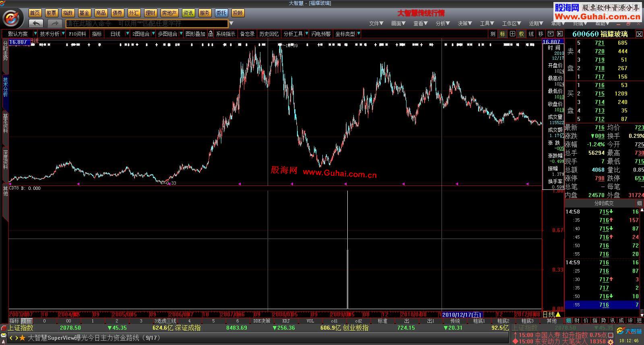Open the 决策 dropdown menu
Viewport: 644px width, 345px height.
[464, 23]
